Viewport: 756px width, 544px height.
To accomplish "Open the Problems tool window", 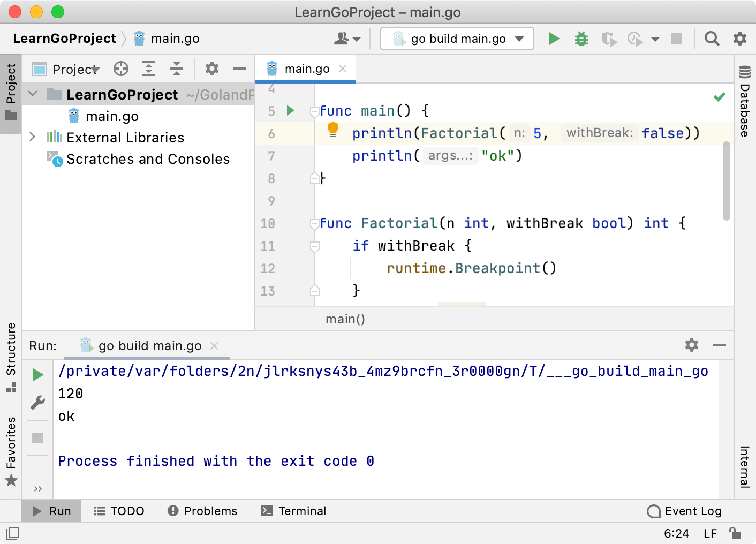I will 202,511.
